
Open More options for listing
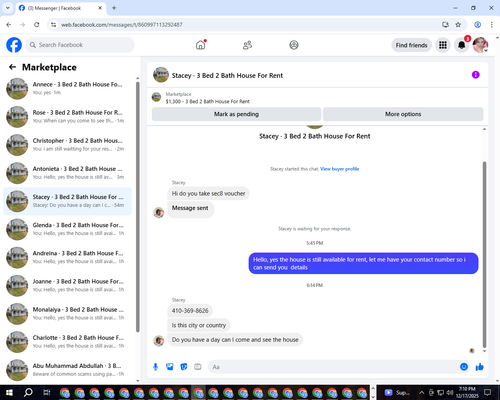(403, 114)
